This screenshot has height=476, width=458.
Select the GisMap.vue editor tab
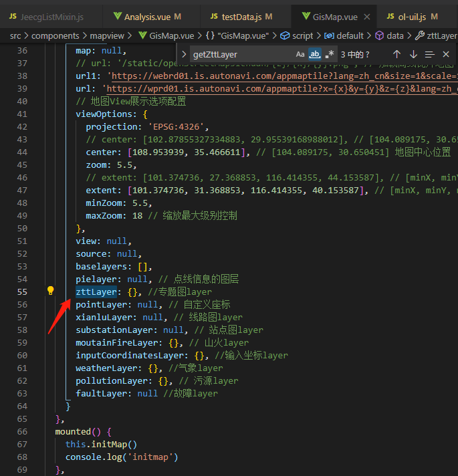335,17
